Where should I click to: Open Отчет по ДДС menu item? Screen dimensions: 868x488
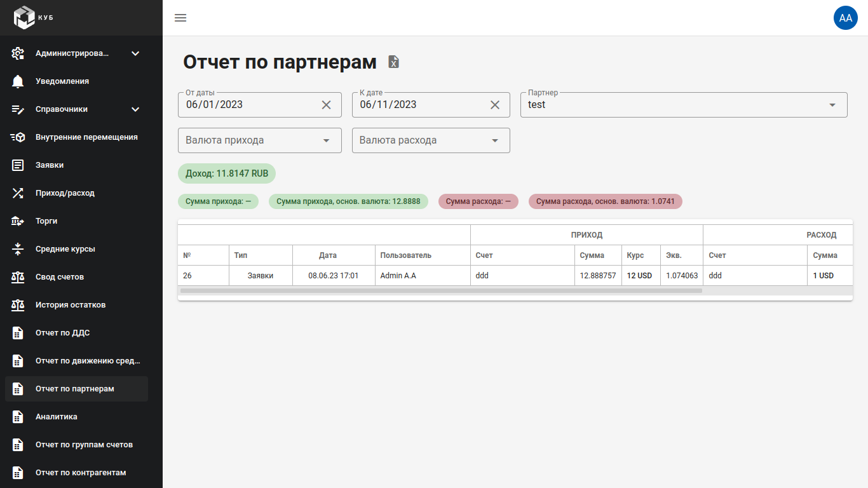pos(76,333)
